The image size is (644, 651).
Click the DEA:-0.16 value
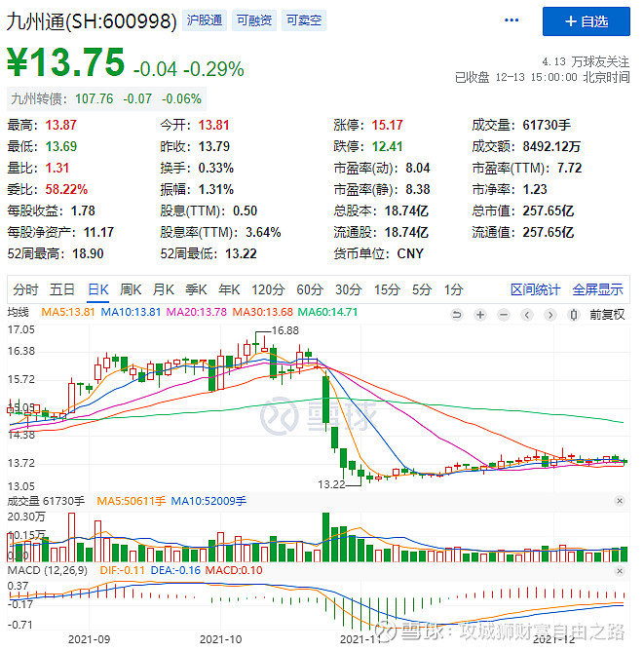175,570
